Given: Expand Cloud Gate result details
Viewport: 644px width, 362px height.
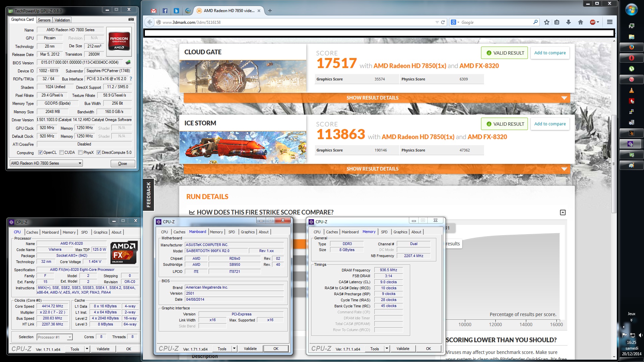Looking at the screenshot, I should click(x=377, y=98).
